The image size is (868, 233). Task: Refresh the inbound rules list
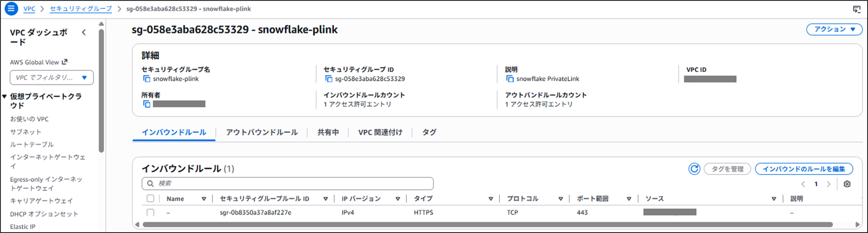[x=694, y=169]
